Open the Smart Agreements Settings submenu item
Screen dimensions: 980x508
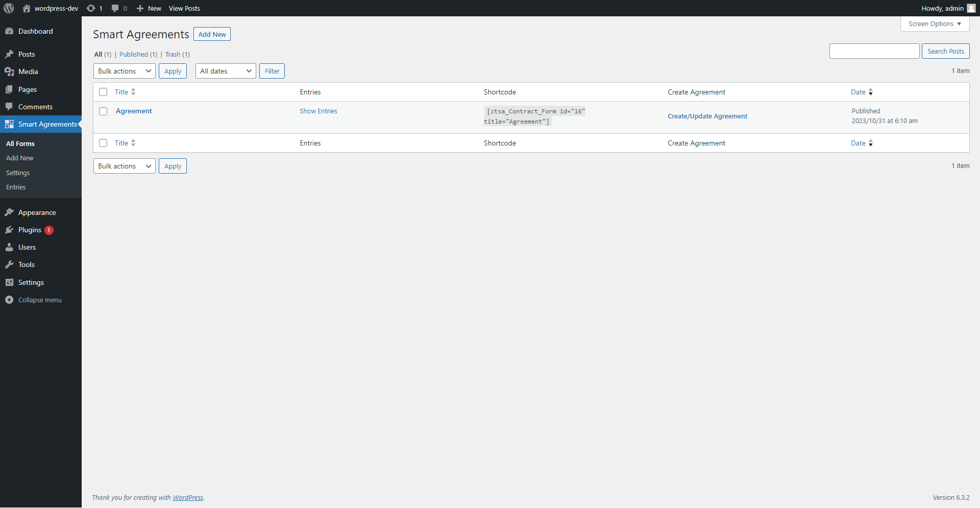[x=18, y=173]
